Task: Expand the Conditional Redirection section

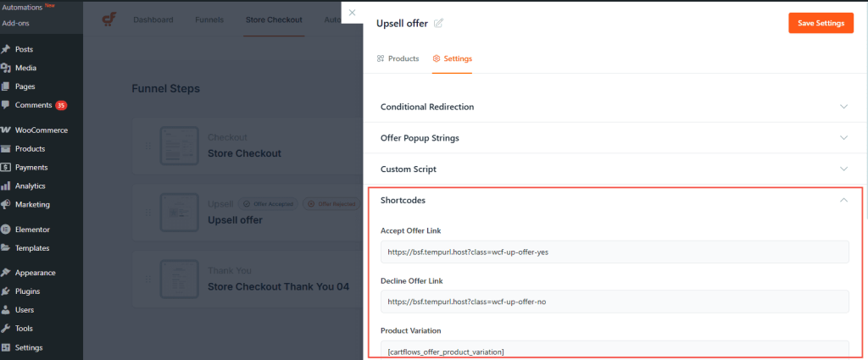Action: point(614,107)
